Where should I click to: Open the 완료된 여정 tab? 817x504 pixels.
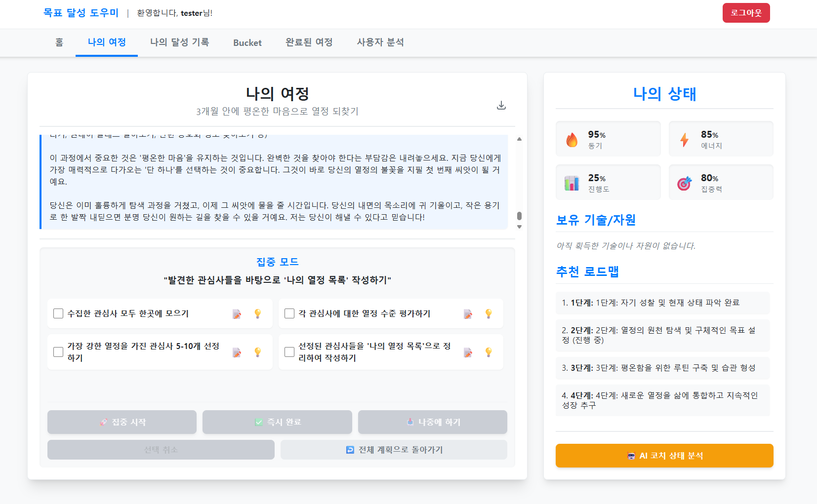(309, 42)
